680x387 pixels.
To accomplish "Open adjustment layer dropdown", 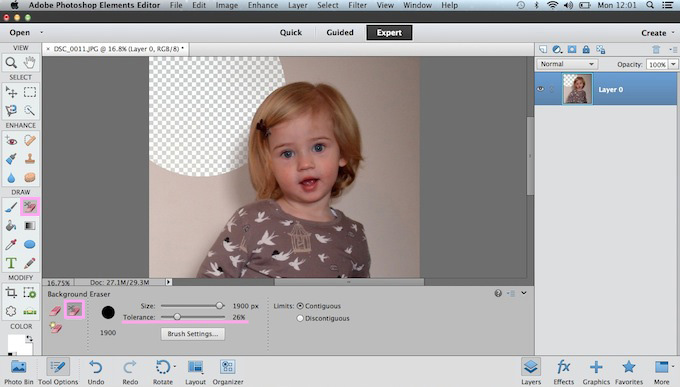I will (x=557, y=49).
